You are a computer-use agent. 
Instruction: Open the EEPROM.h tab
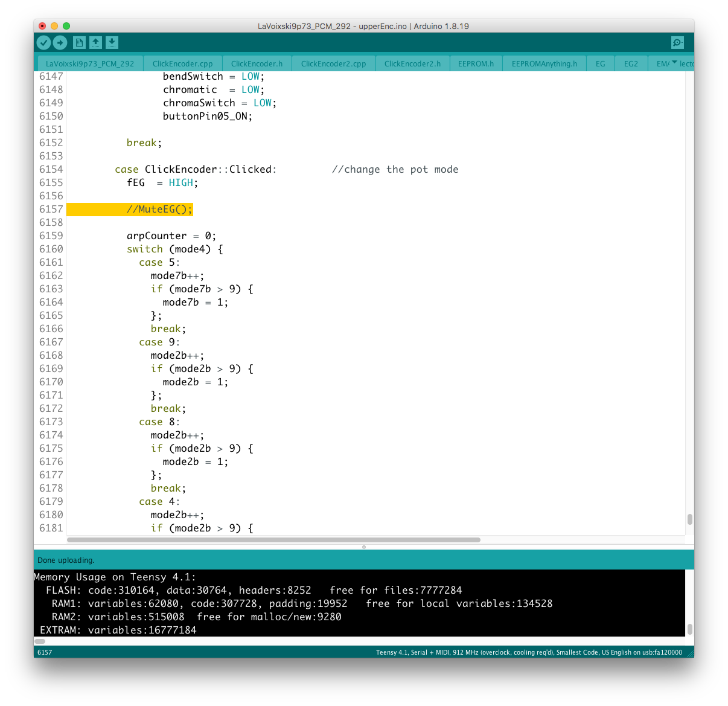point(476,63)
